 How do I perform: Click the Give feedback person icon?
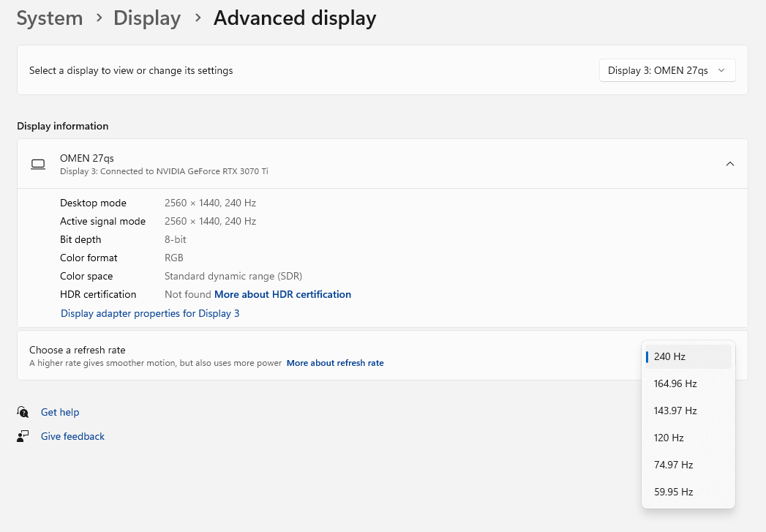tap(23, 436)
